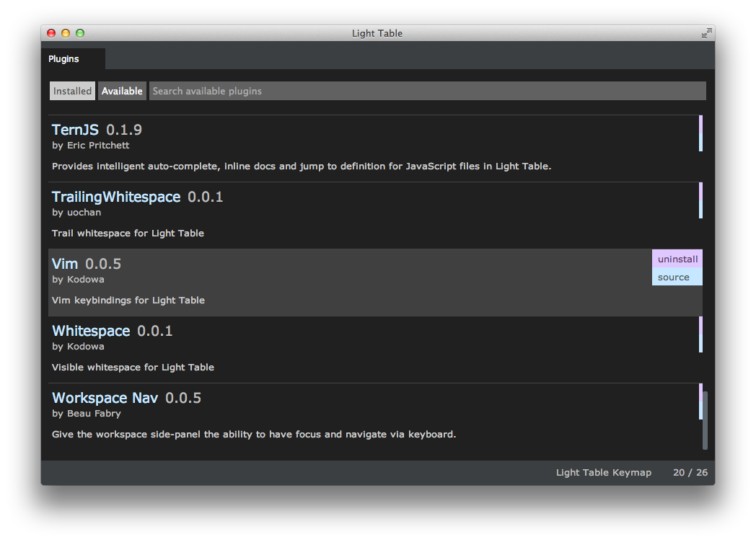Focus the Search available plugins field
The height and width of the screenshot is (542, 756).
(x=426, y=91)
